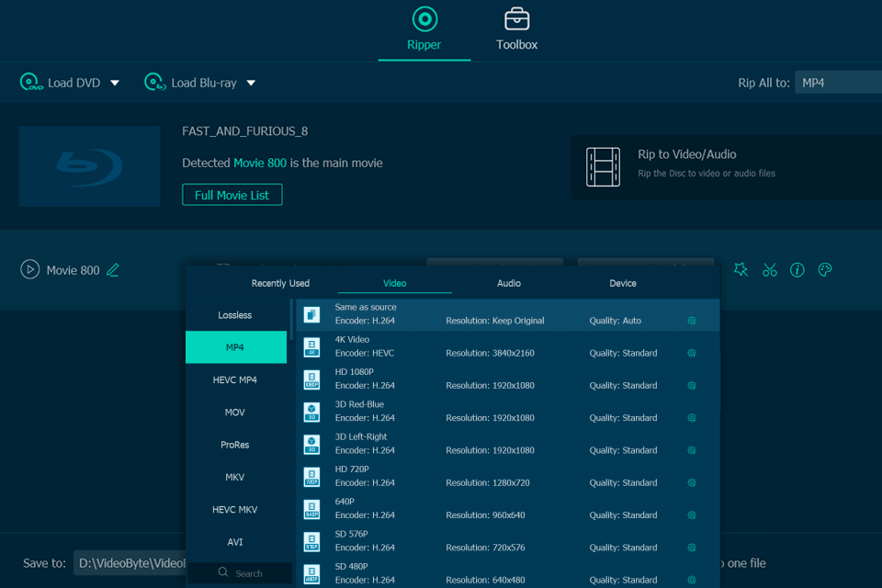Select the 3D Red-Blue preset
The width and height of the screenshot is (882, 588).
click(507, 412)
